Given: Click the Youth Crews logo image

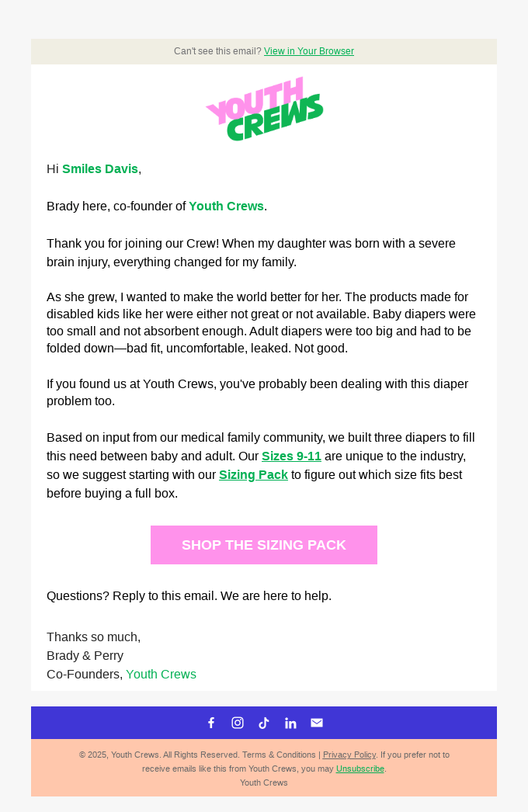Looking at the screenshot, I should pyautogui.click(x=264, y=109).
